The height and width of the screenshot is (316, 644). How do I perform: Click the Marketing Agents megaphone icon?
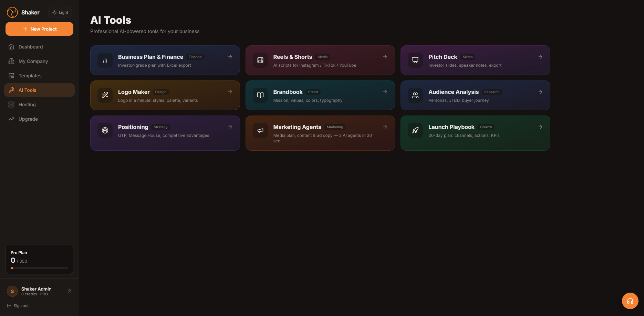click(260, 130)
